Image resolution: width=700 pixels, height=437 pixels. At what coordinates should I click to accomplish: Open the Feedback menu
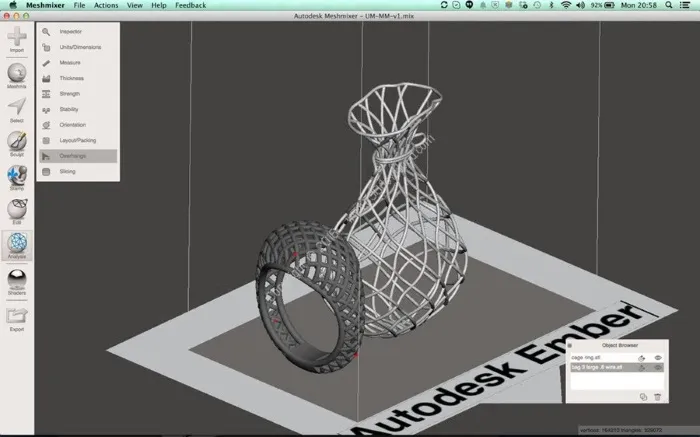pyautogui.click(x=191, y=5)
